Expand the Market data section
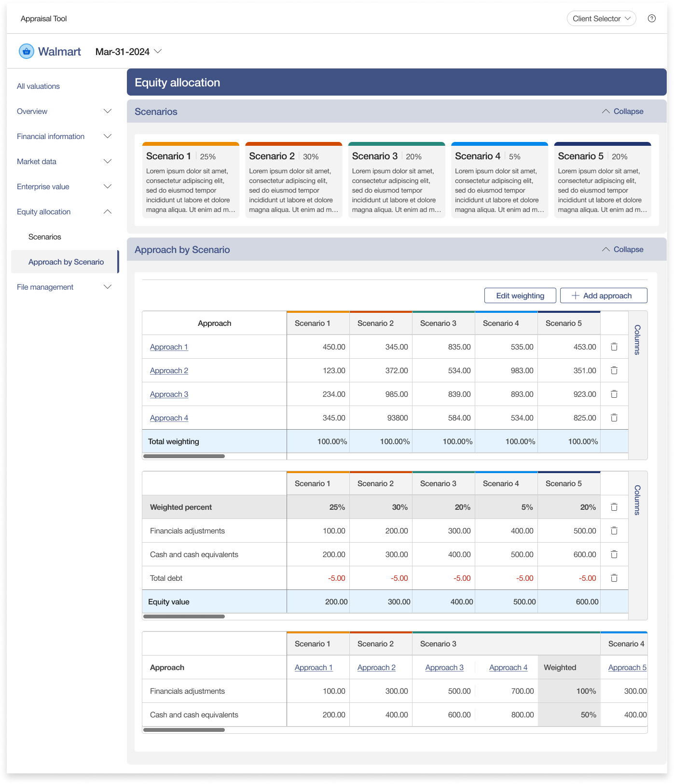Viewport: 674px width, 784px height. pyautogui.click(x=108, y=161)
